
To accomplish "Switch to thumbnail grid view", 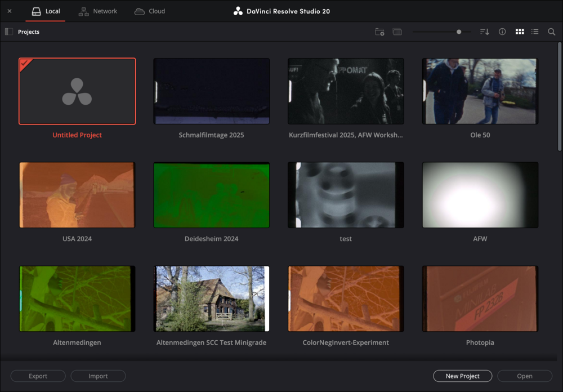I will coord(520,32).
